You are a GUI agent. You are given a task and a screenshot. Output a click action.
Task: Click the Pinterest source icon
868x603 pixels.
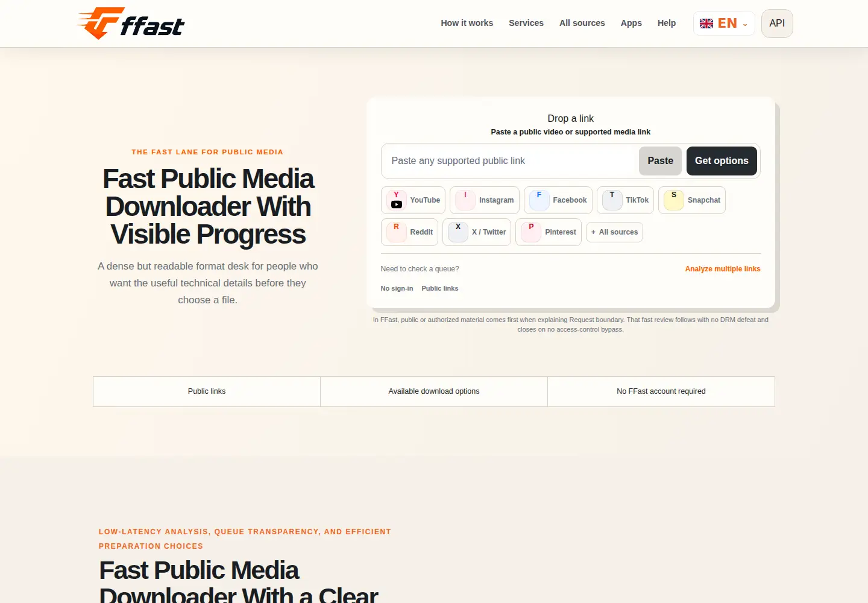click(530, 232)
